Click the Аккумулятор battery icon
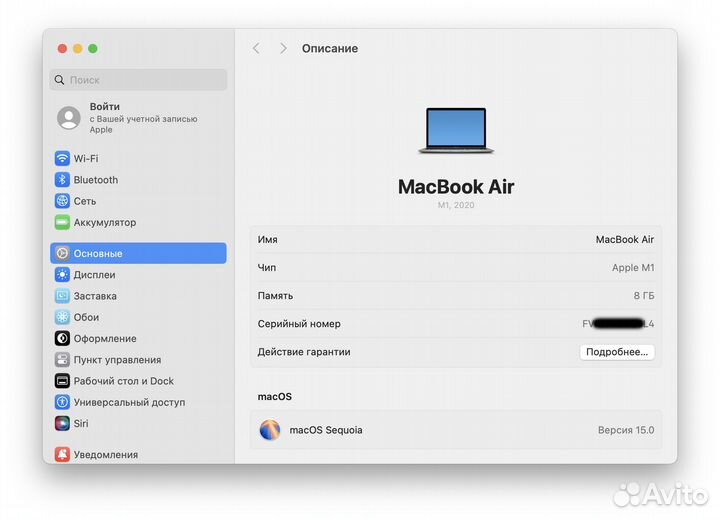 [x=62, y=222]
